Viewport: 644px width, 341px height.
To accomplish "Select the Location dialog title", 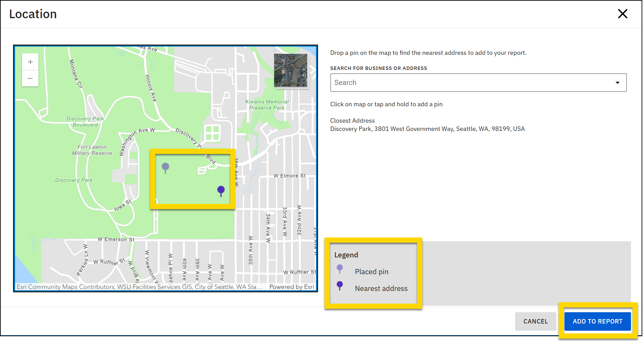I will 33,14.
